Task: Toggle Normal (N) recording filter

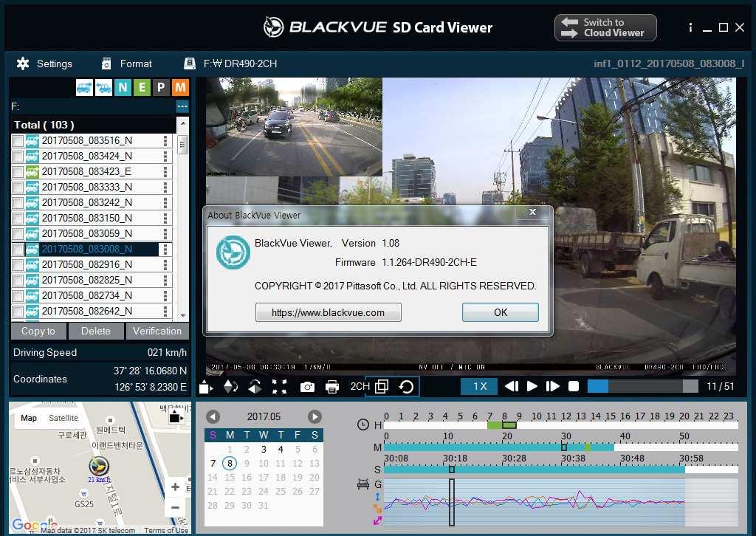Action: point(123,87)
